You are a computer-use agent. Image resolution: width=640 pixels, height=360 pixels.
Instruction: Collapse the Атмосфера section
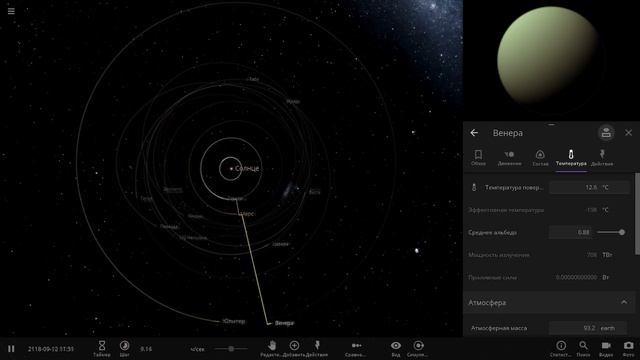point(624,302)
